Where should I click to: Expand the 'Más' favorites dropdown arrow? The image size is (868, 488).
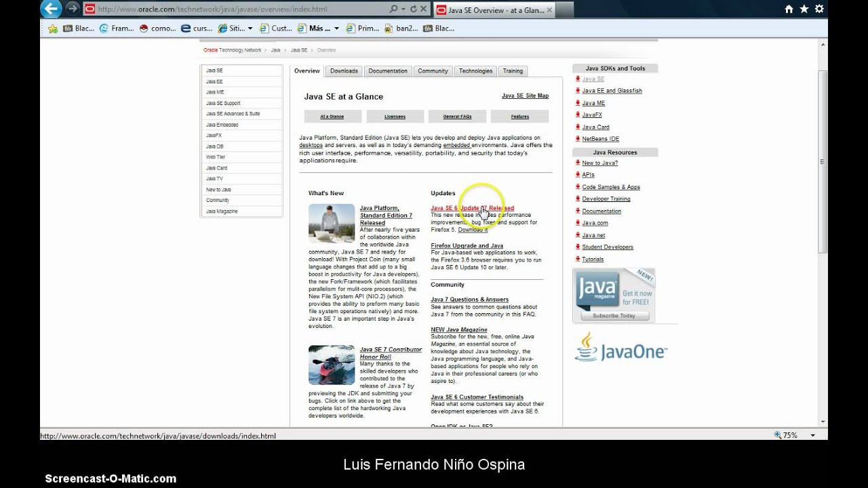(x=336, y=28)
